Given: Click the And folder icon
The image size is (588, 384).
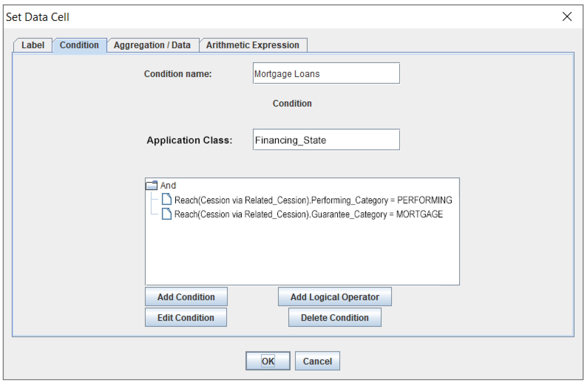Looking at the screenshot, I should tap(151, 186).
